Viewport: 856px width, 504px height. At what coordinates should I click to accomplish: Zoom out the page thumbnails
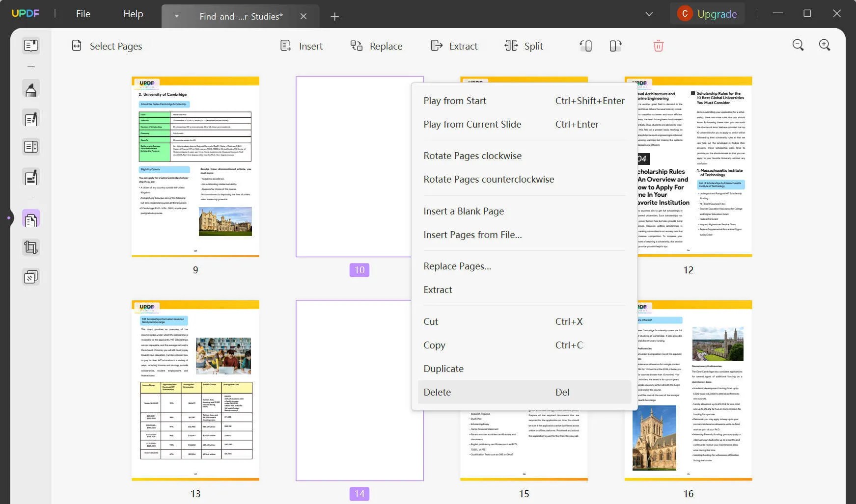pyautogui.click(x=798, y=45)
